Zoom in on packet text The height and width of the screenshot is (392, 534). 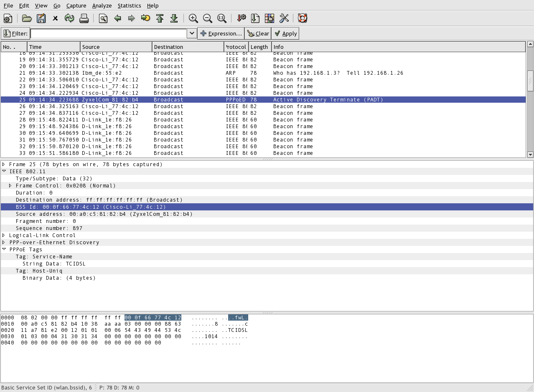point(193,18)
